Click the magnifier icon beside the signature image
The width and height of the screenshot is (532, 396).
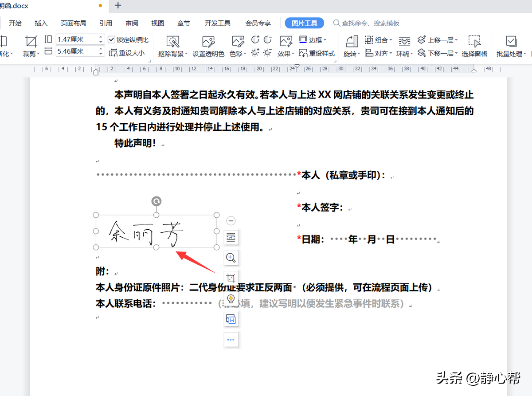click(x=231, y=258)
